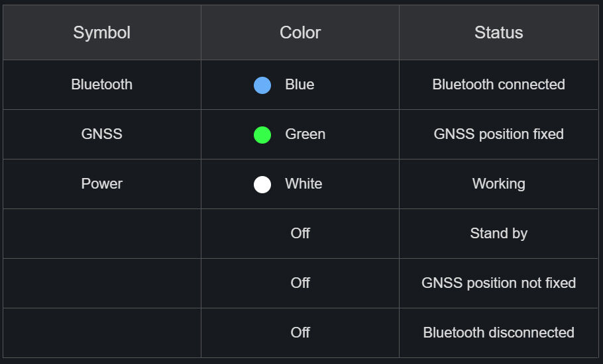Click Off in the Bluetooth disconnected row
603x364 pixels.
(300, 333)
